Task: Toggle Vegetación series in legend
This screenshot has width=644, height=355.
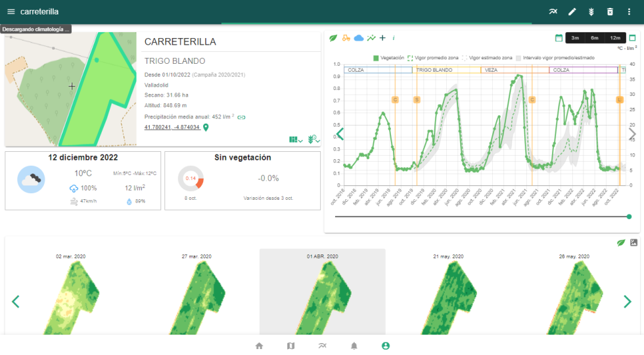Action: point(388,58)
